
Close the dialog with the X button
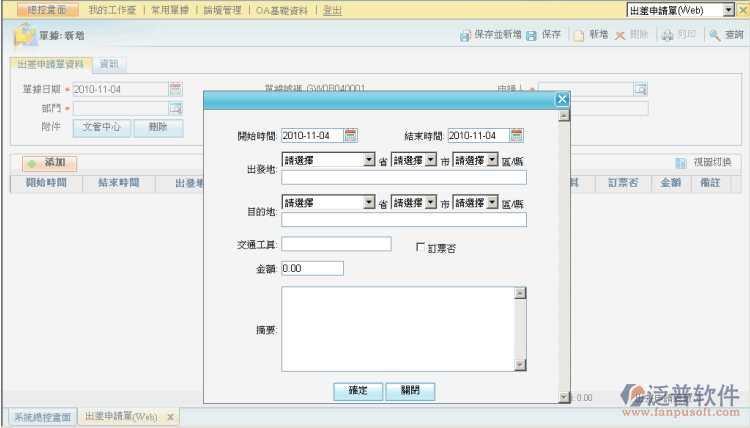[x=562, y=99]
